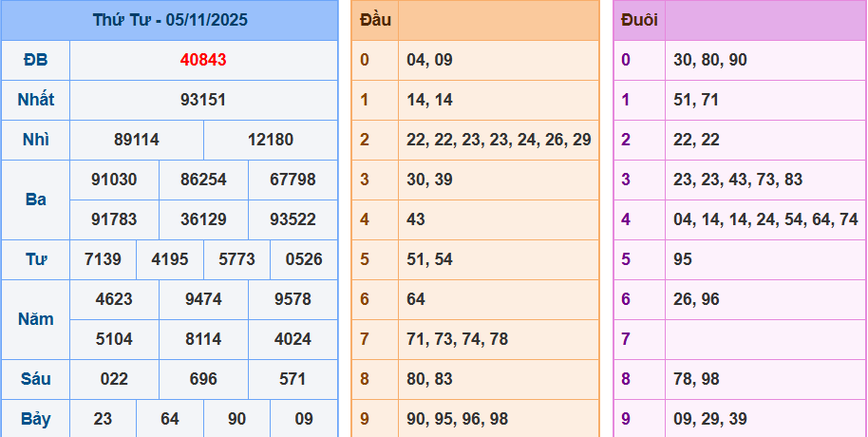Select the ĐB row label
The image size is (868, 437).
35,60
